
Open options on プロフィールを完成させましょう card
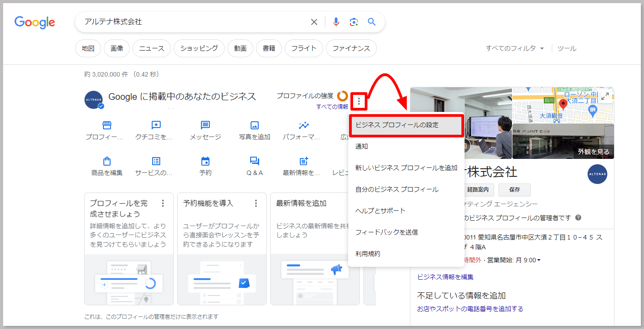point(163,203)
